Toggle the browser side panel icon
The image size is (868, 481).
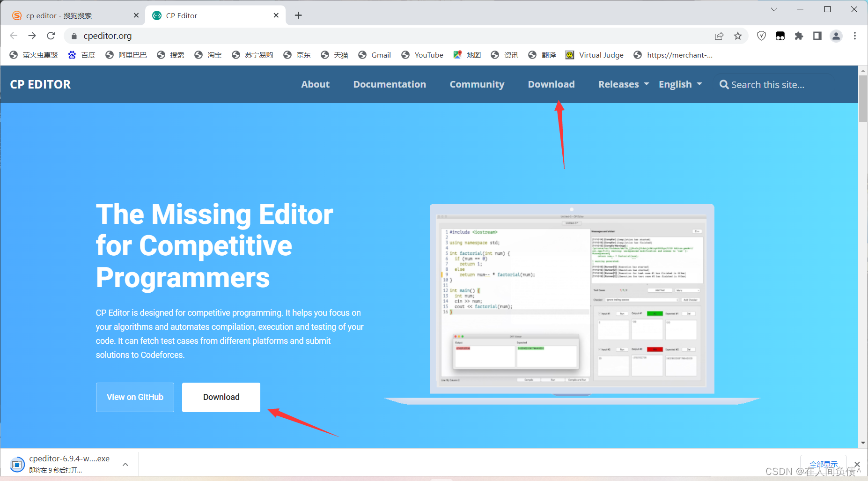817,36
